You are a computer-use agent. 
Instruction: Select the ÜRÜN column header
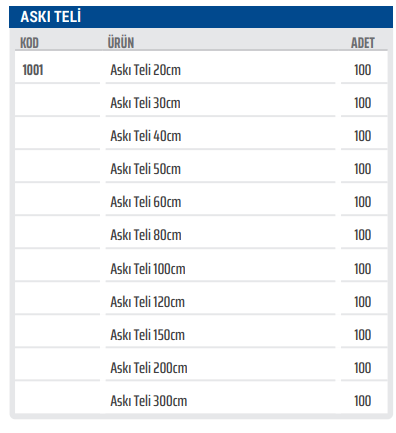[x=121, y=43]
